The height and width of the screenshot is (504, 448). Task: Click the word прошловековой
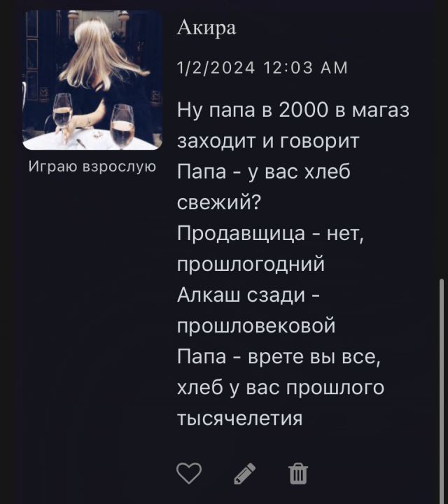[256, 326]
